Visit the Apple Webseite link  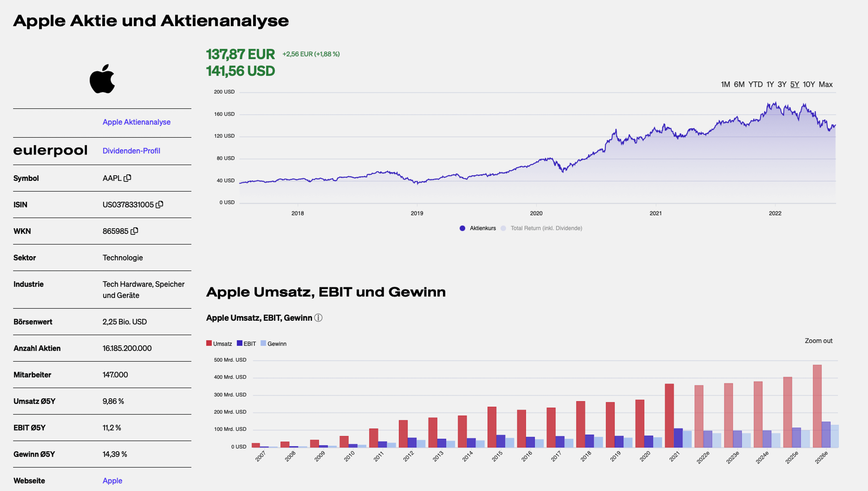click(112, 480)
